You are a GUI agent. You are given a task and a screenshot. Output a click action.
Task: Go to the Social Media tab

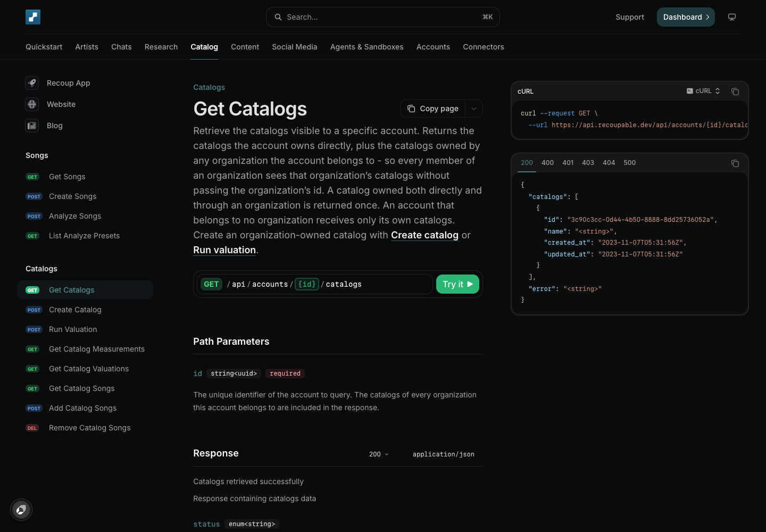coord(295,47)
